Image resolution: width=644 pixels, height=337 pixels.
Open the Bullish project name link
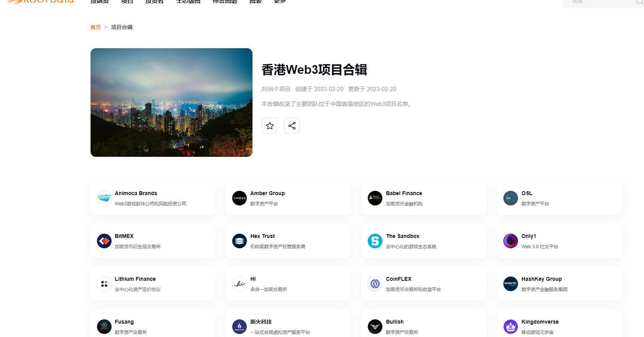395,322
